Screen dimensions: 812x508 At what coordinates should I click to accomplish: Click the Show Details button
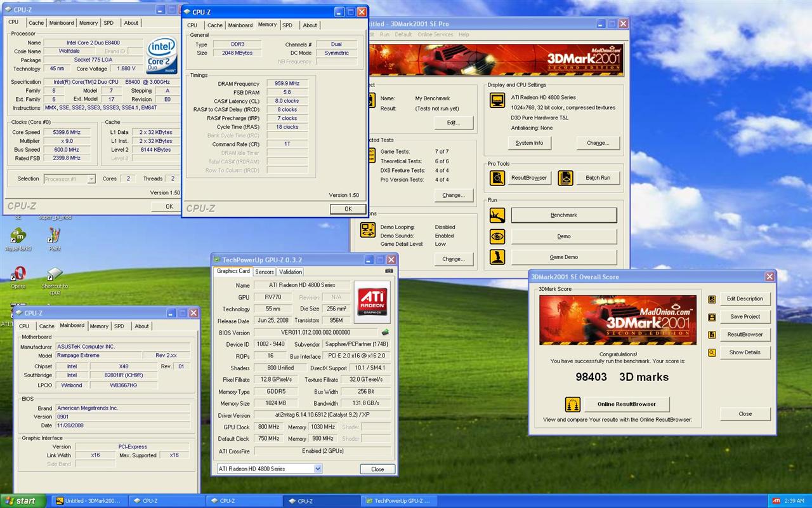[745, 352]
